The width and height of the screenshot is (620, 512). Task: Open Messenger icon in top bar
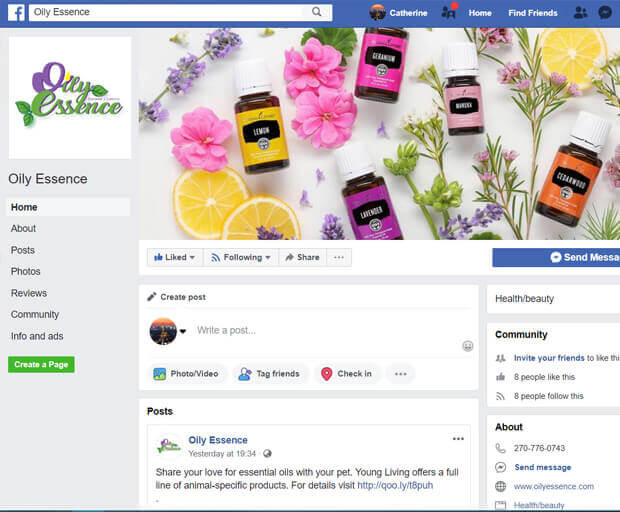605,13
